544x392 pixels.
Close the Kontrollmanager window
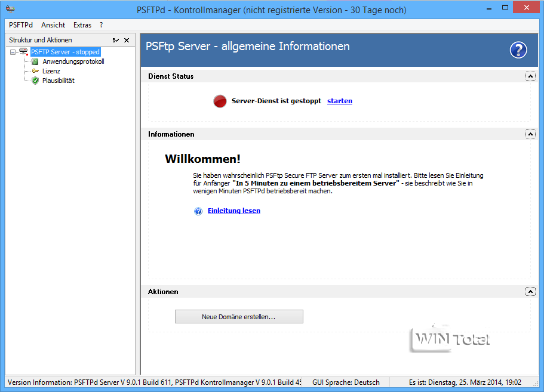526,8
